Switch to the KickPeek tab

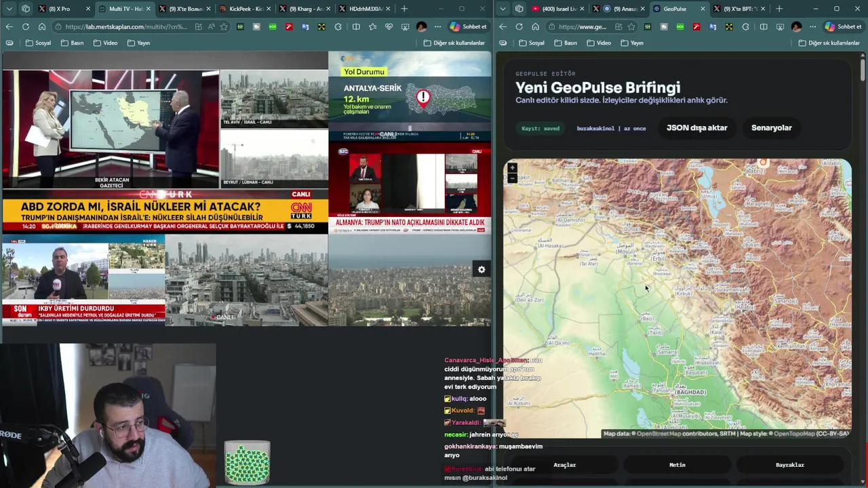(x=245, y=9)
